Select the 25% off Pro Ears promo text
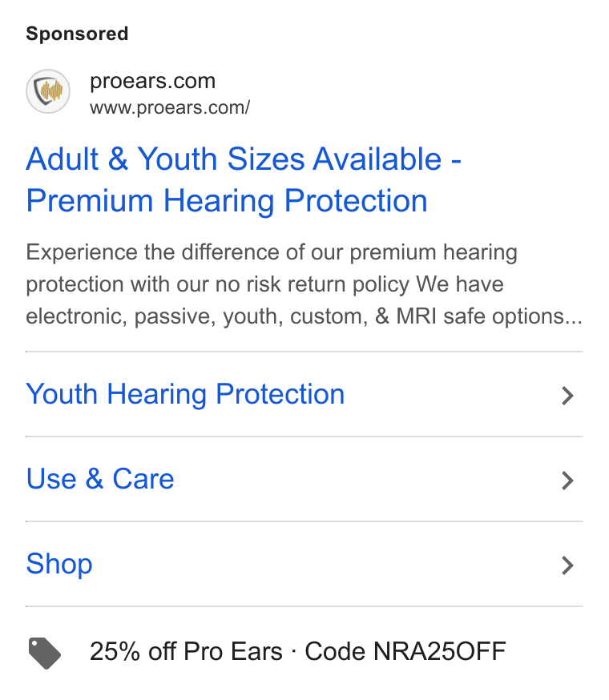The height and width of the screenshot is (700, 609). pyautogui.click(x=186, y=651)
